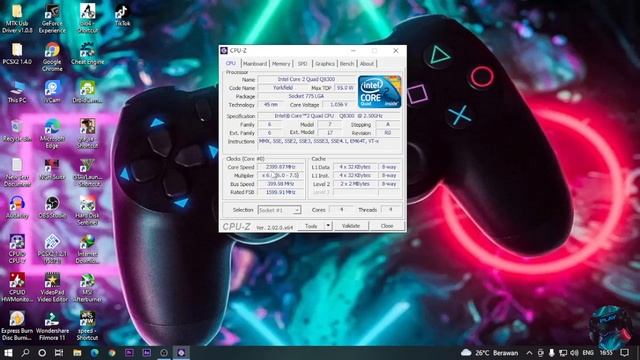Launch Wondershare Filmora 11 desktop shortcut

coord(52,325)
